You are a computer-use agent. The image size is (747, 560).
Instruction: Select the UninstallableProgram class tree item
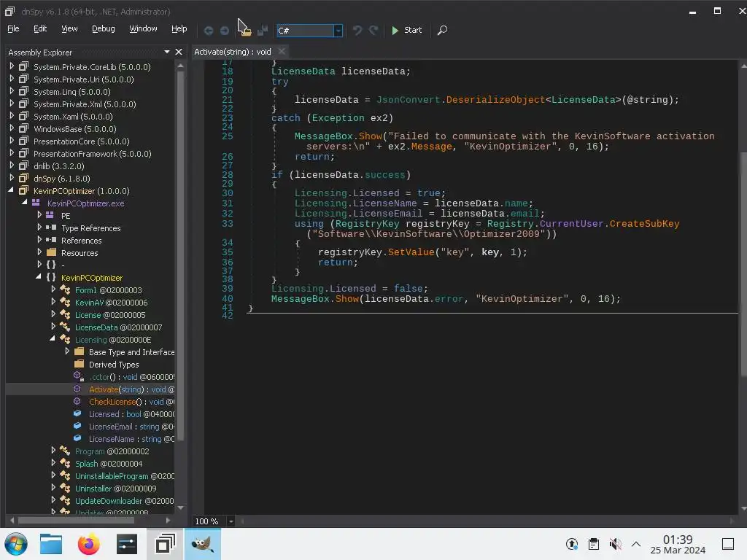click(x=124, y=475)
